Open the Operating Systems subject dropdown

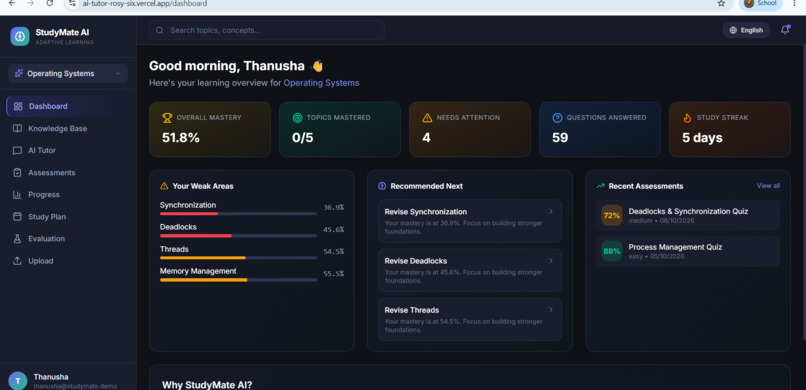pos(68,73)
